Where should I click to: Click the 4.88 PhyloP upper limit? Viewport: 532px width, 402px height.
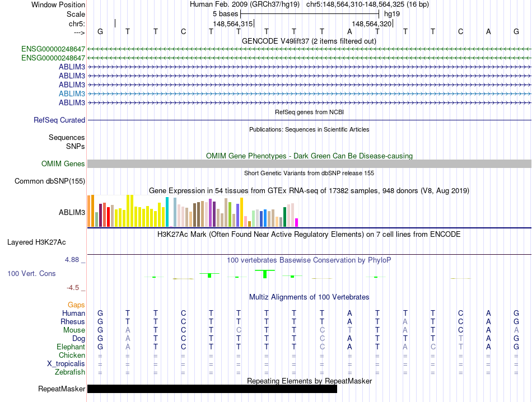point(72,260)
